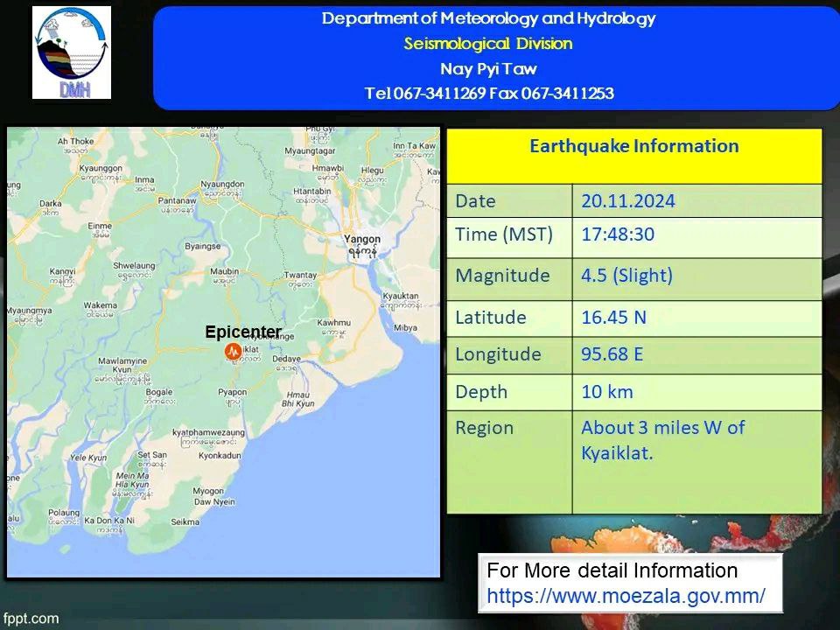Click the Maubin town label on the map
The width and height of the screenshot is (840, 630).
224,273
